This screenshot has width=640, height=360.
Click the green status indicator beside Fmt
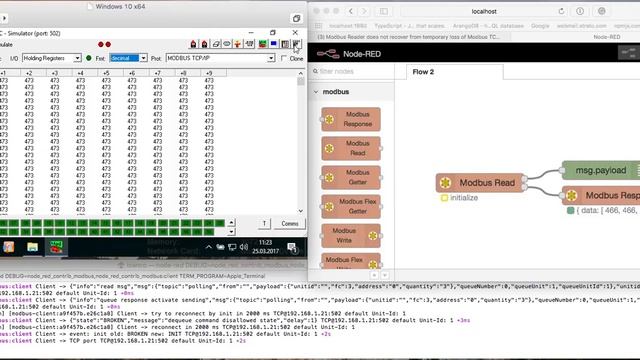click(89, 58)
